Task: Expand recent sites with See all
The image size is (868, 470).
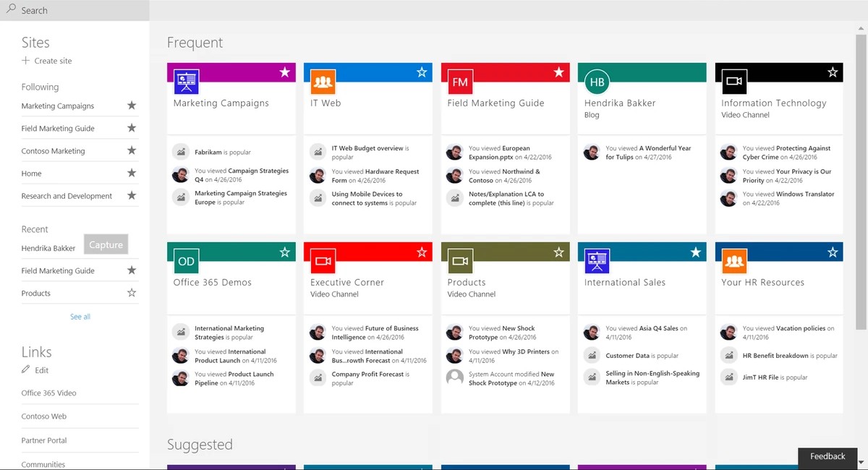Action: click(x=80, y=317)
